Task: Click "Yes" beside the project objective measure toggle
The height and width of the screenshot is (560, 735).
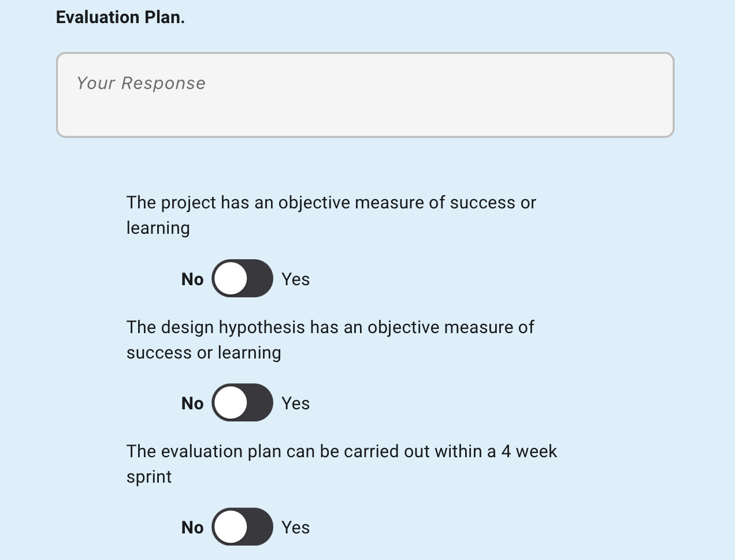Action: coord(295,279)
